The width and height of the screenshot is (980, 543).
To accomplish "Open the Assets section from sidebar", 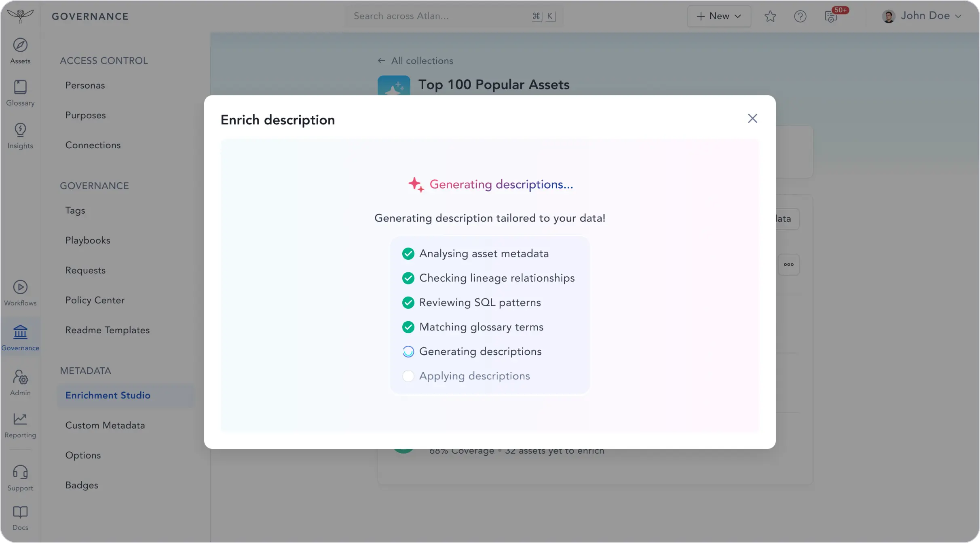I will [x=20, y=51].
